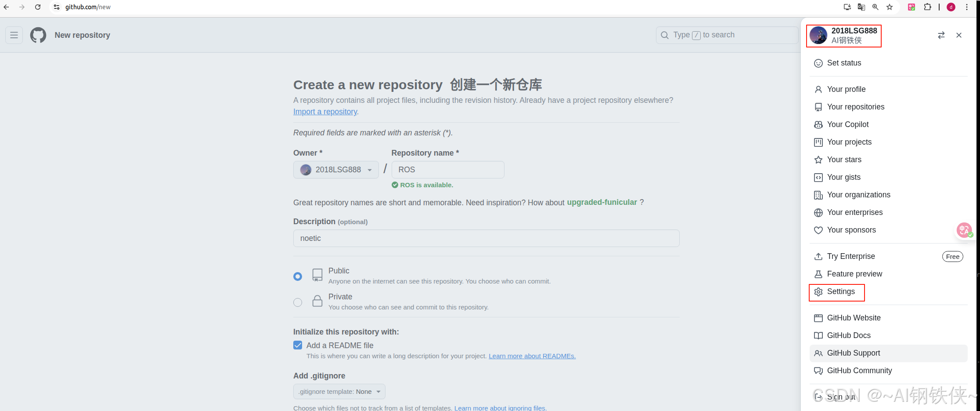Open Learn more about READMEs link

(x=532, y=356)
